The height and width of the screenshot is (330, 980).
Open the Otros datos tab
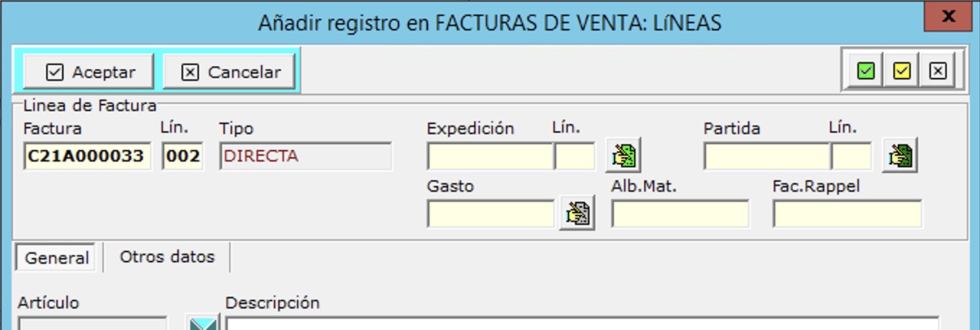167,257
